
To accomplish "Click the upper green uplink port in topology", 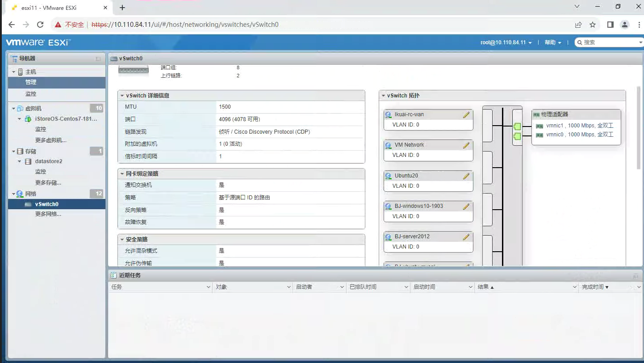I will 517,127.
